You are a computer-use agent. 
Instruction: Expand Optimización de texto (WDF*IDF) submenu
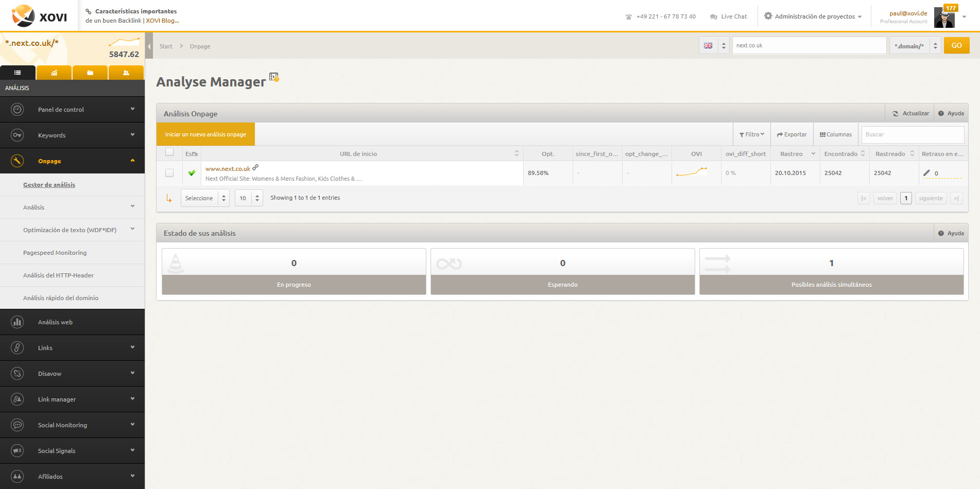132,229
